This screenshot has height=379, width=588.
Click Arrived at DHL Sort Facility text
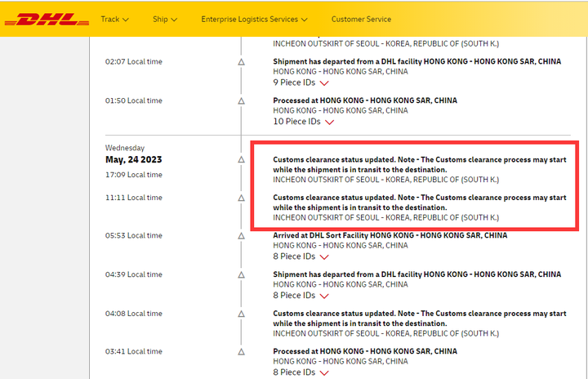click(390, 235)
